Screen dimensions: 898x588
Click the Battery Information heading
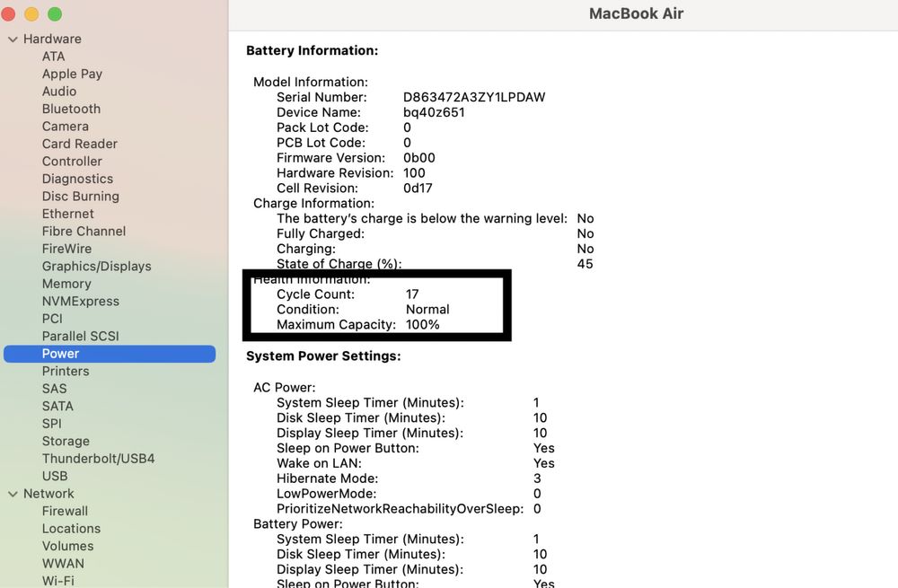pyautogui.click(x=313, y=50)
